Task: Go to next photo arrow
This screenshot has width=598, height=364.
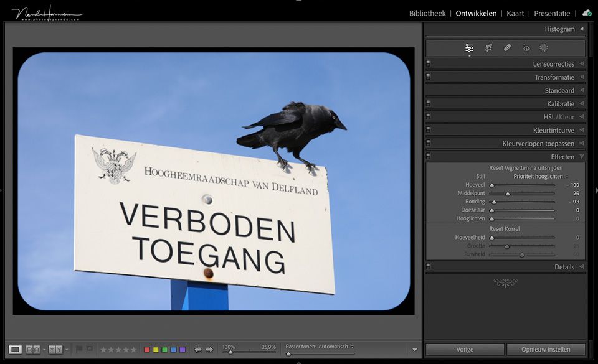Action: [x=209, y=350]
